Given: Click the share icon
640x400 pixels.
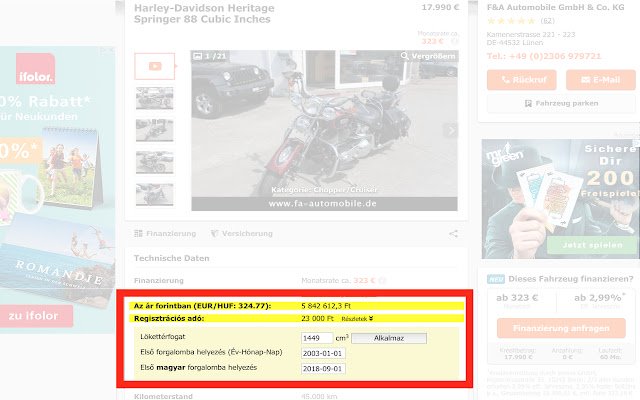Looking at the screenshot, I should coord(453,234).
